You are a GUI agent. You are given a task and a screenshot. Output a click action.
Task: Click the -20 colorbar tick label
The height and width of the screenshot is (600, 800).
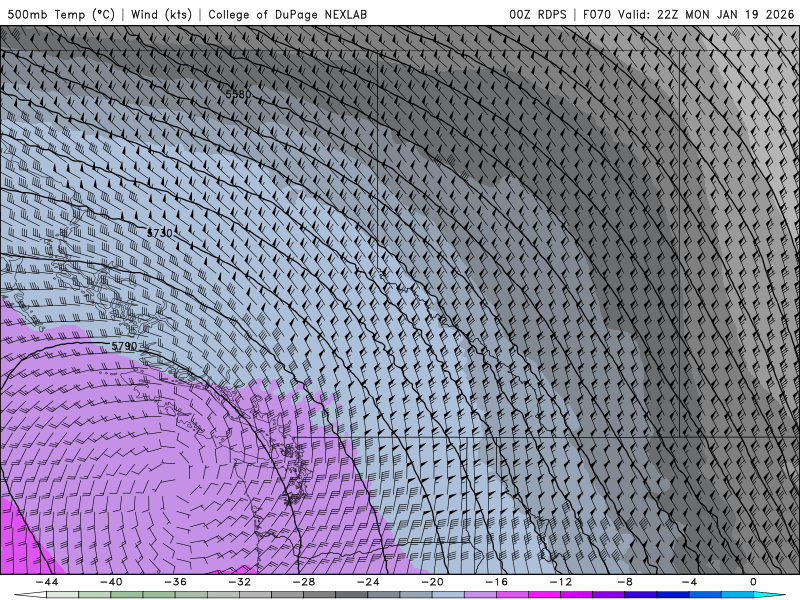[x=433, y=582]
